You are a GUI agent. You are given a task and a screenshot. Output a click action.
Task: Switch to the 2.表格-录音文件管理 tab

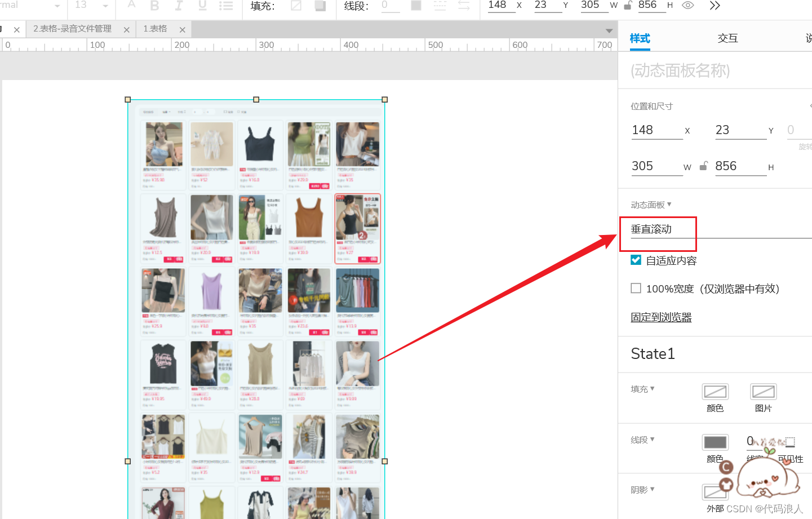pyautogui.click(x=72, y=29)
